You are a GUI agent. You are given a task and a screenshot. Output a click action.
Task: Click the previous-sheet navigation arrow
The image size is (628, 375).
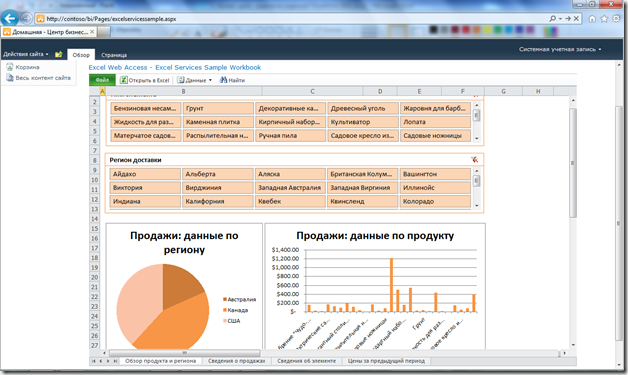coord(101,361)
